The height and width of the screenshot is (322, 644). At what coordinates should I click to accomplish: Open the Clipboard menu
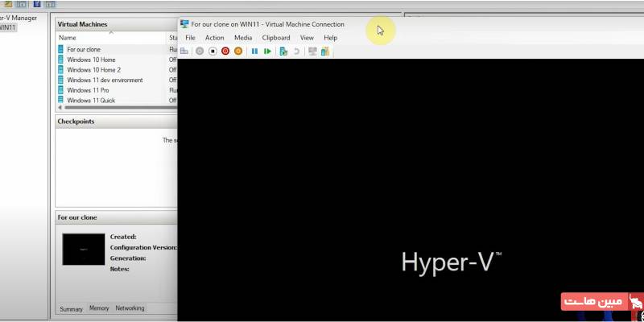click(276, 38)
